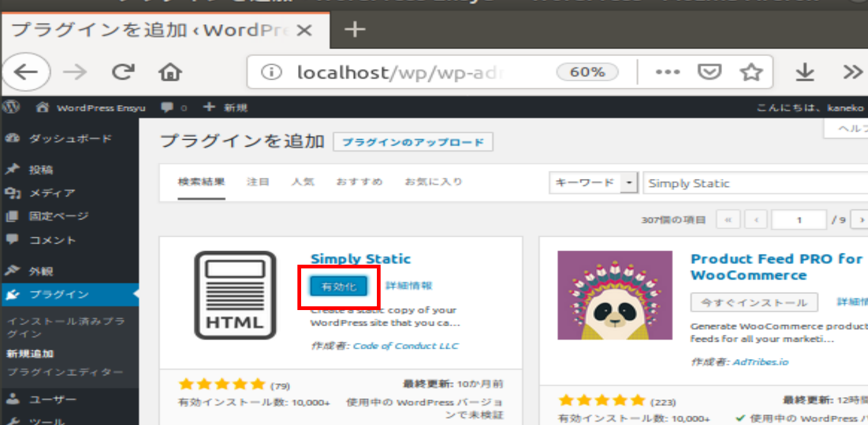Open the AdTribes.io author link
The width and height of the screenshot is (868, 425).
coord(761,362)
